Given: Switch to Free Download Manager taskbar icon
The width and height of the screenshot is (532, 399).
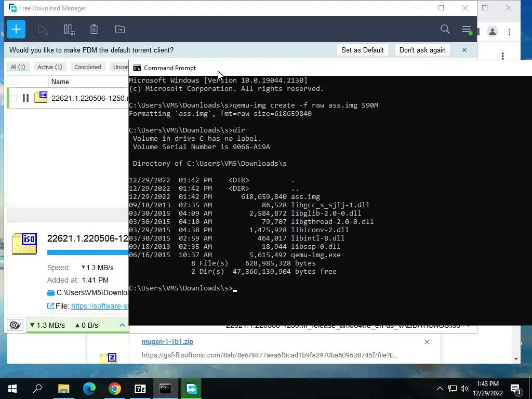Looking at the screenshot, I should [x=191, y=389].
